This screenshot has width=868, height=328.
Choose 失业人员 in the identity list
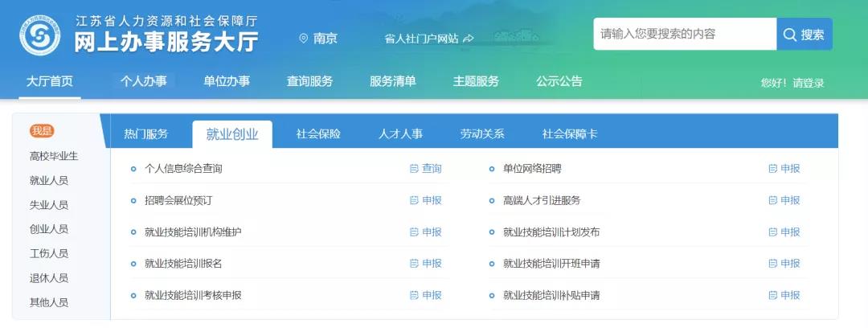[x=49, y=205]
